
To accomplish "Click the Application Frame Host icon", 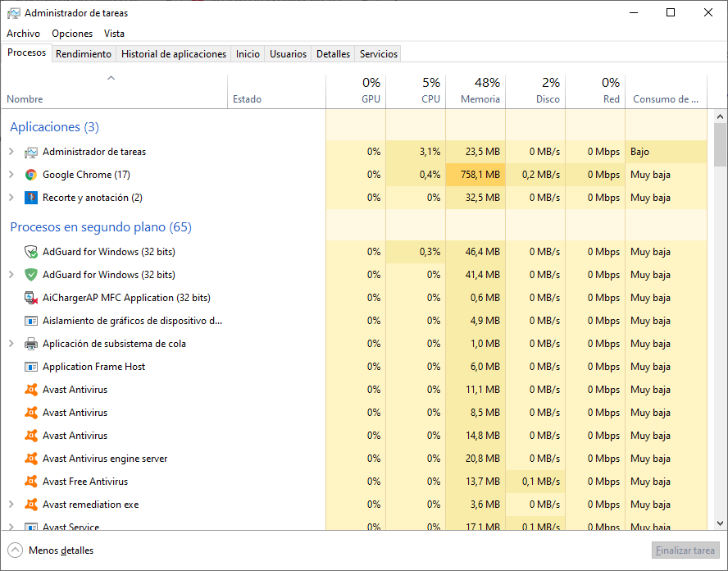I will click(x=30, y=367).
